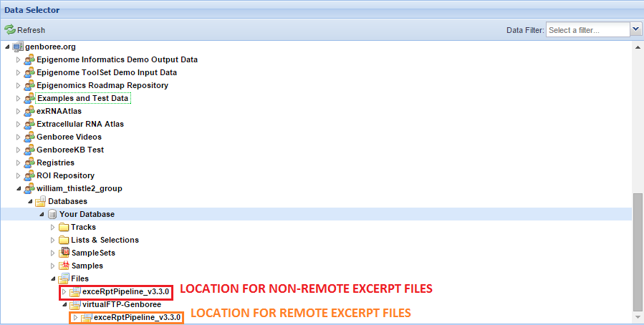Image resolution: width=644 pixels, height=325 pixels.
Task: Open the Data Filter dropdown arrow
Action: [x=635, y=29]
